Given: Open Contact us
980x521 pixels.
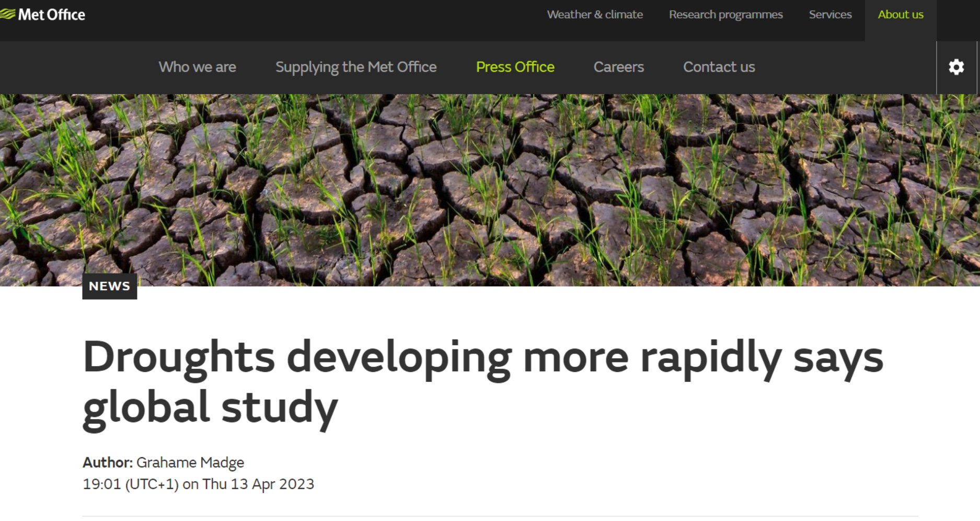Looking at the screenshot, I should tap(719, 67).
